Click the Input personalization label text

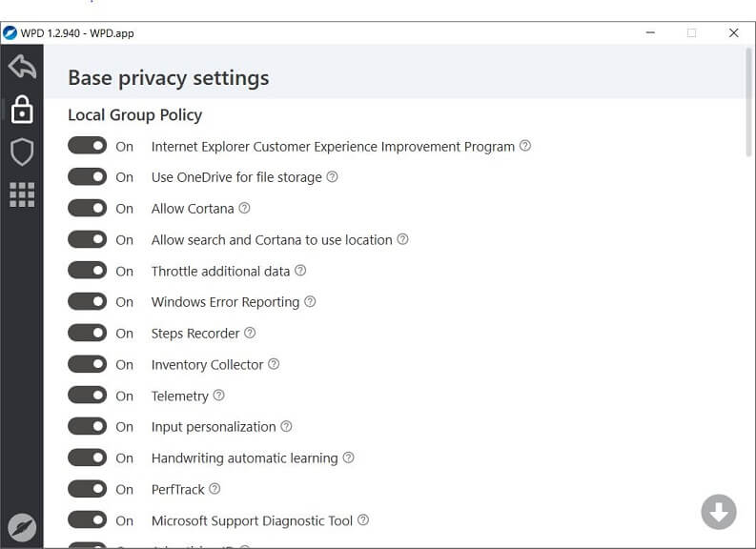[214, 427]
